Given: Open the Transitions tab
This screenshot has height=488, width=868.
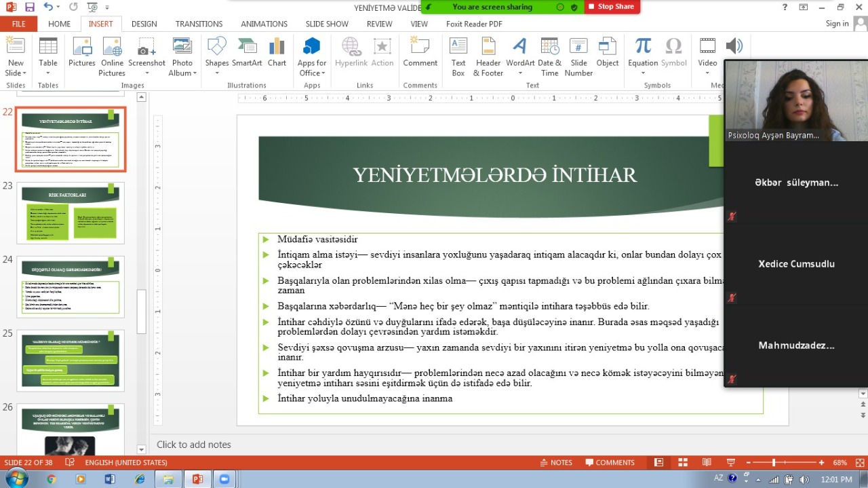Looking at the screenshot, I should click(x=199, y=24).
